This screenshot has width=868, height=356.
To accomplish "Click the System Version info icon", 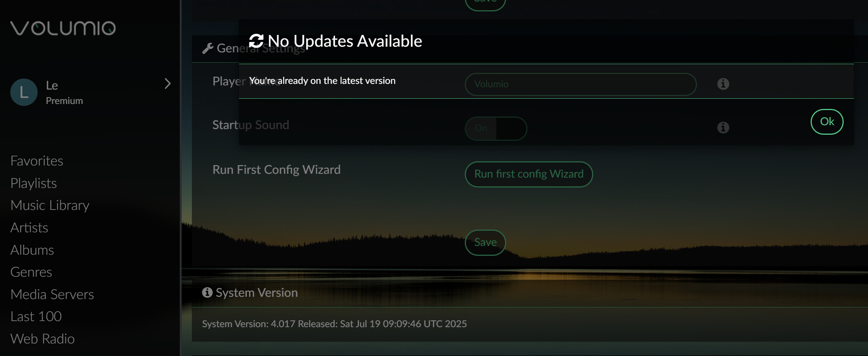I will [207, 292].
